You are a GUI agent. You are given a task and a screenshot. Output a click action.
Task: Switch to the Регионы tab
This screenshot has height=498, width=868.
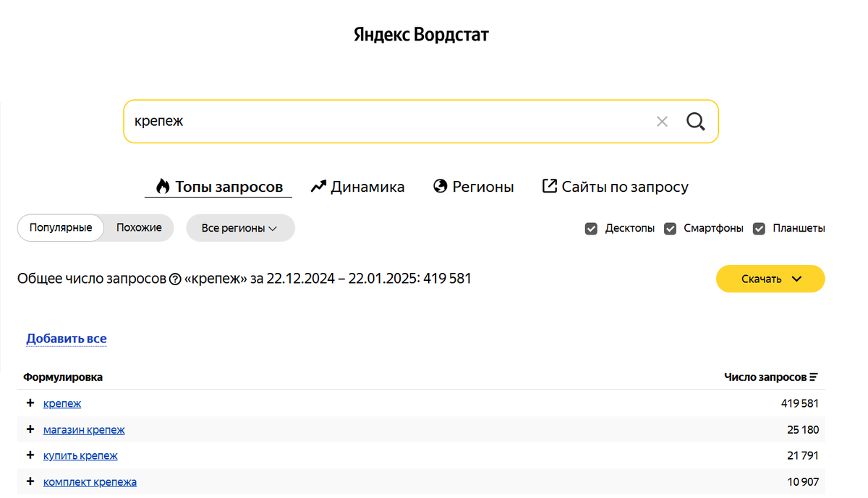(x=473, y=187)
